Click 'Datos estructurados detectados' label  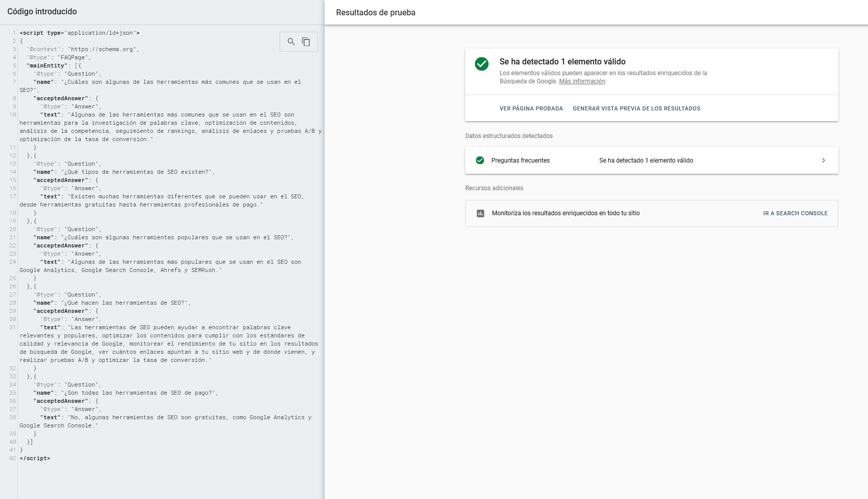tap(509, 136)
